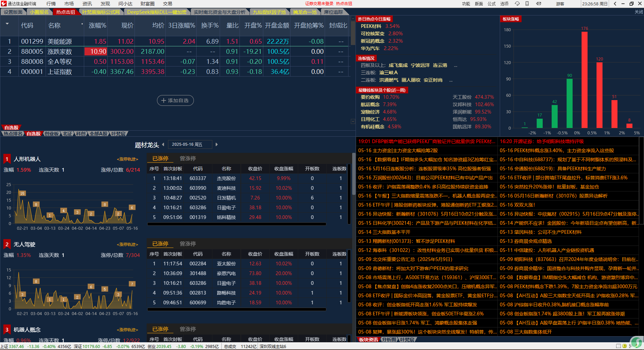Click the 证券交易未登录 link
Screen dimensions: 644x350
click(319, 4)
